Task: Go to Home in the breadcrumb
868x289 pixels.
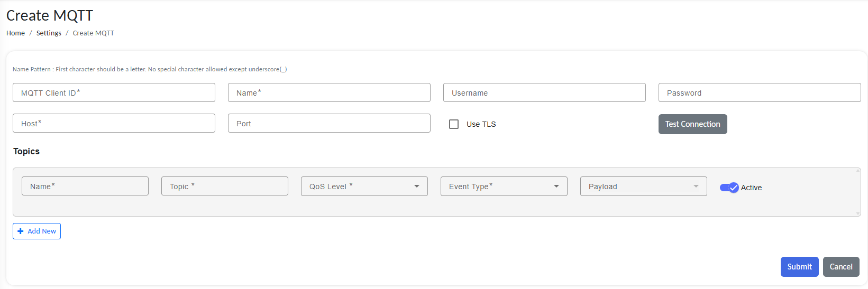Action: coord(15,33)
